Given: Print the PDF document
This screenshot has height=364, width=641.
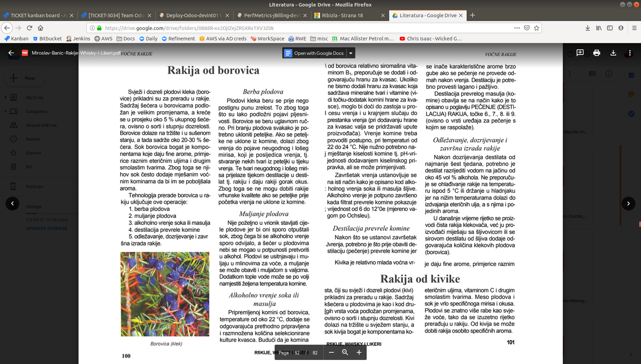Looking at the screenshot, I should coord(596,53).
